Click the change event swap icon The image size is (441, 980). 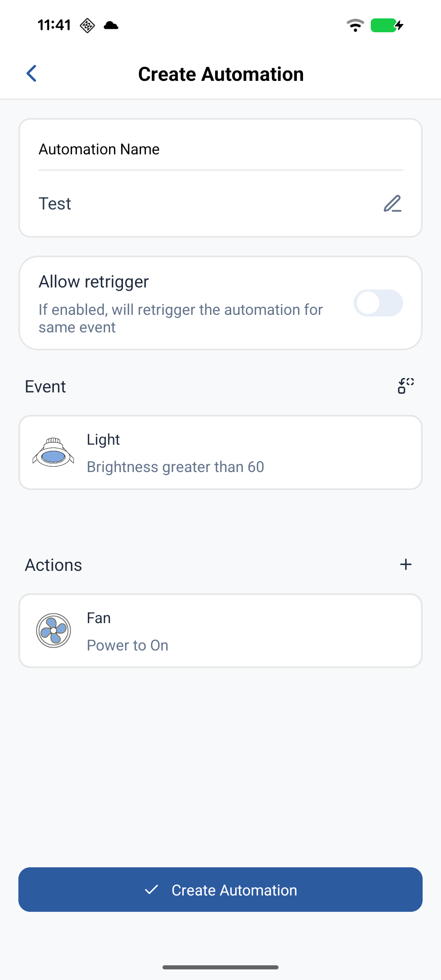[x=406, y=386]
